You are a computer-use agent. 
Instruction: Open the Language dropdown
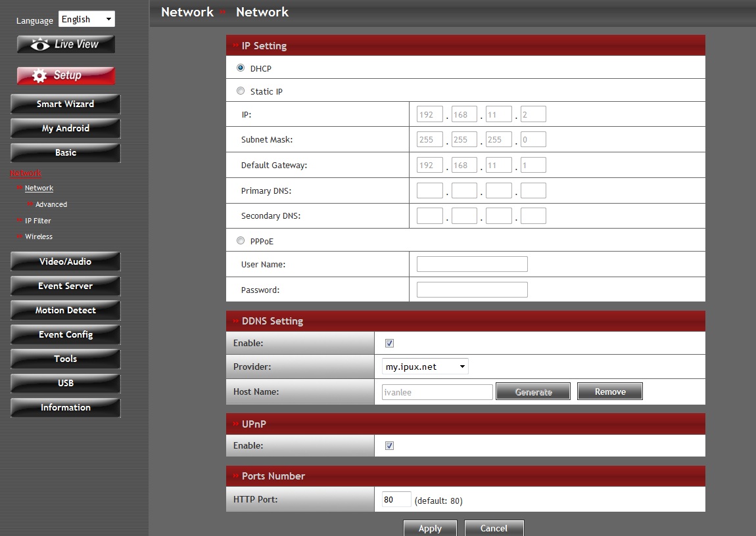(x=87, y=19)
